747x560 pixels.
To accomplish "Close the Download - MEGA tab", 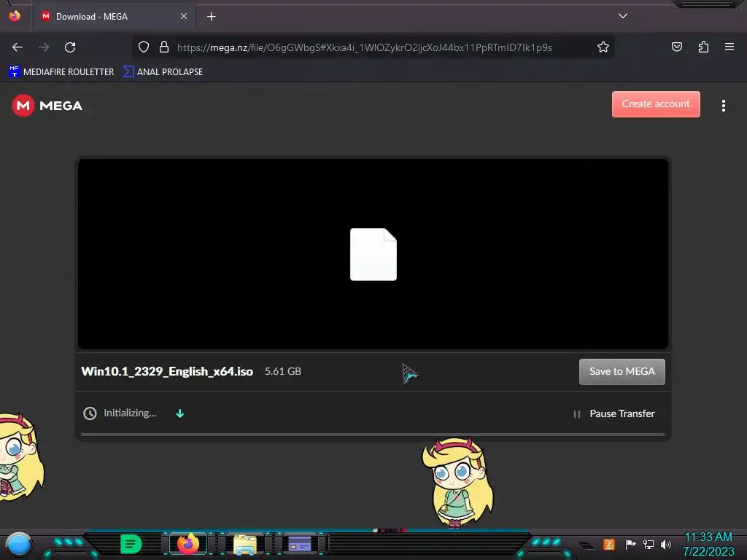I will click(183, 16).
